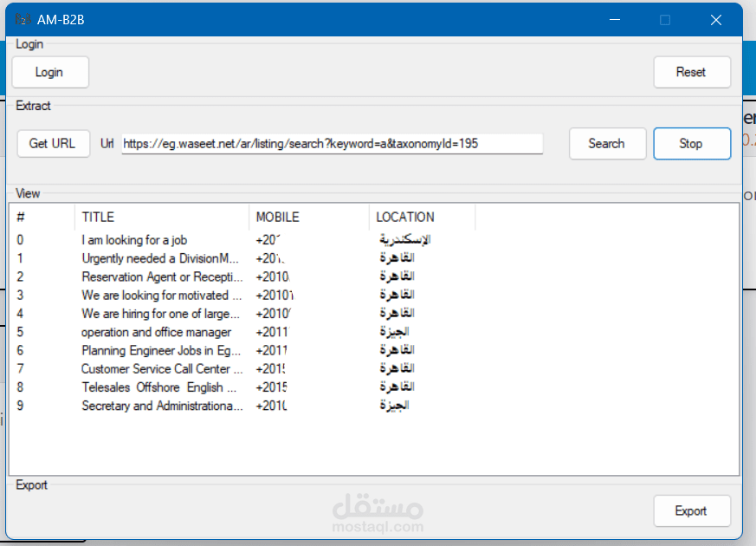The width and height of the screenshot is (756, 546).
Task: Focus the Url input field
Action: pos(333,144)
